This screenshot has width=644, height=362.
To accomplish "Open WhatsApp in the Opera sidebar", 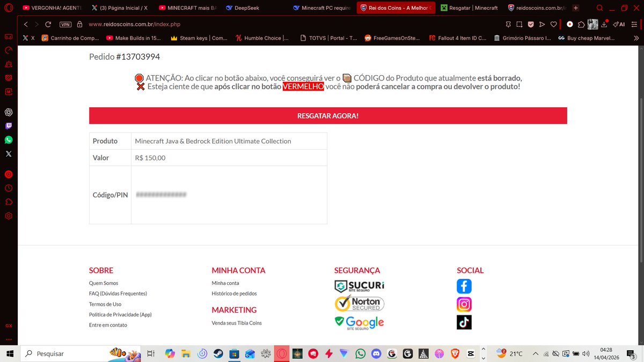I will [x=9, y=140].
